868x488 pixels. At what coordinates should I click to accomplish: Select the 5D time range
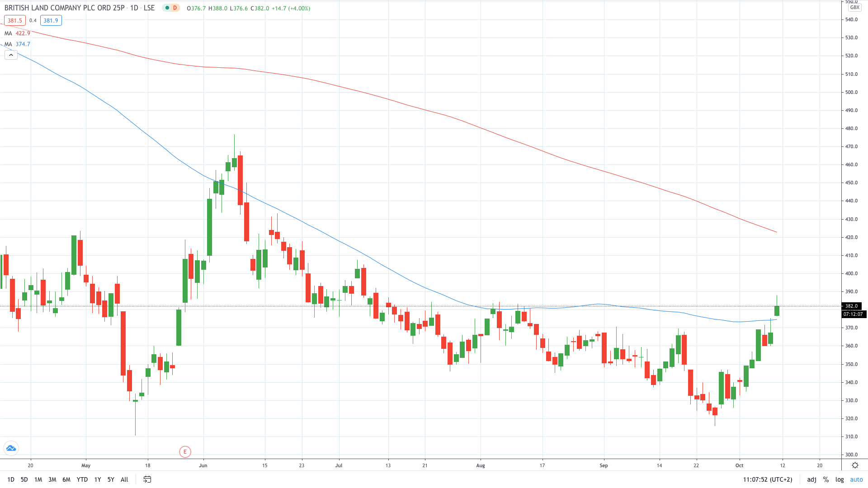click(x=24, y=479)
